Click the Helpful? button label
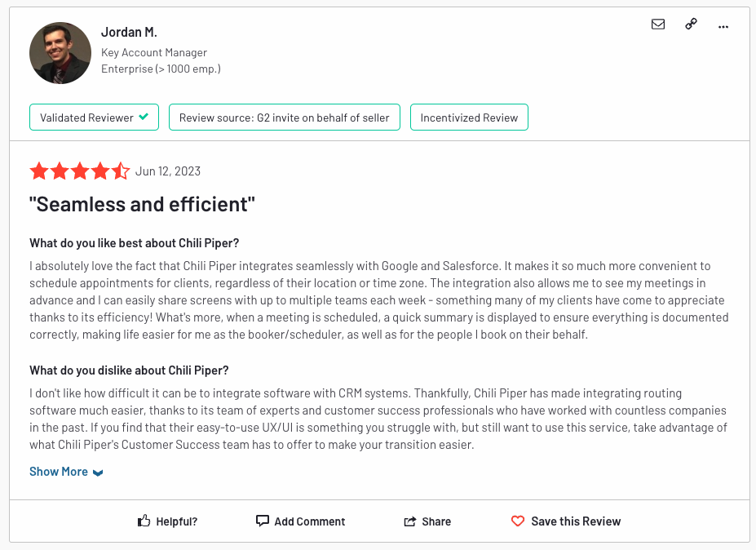Image resolution: width=756 pixels, height=550 pixels. (x=177, y=521)
